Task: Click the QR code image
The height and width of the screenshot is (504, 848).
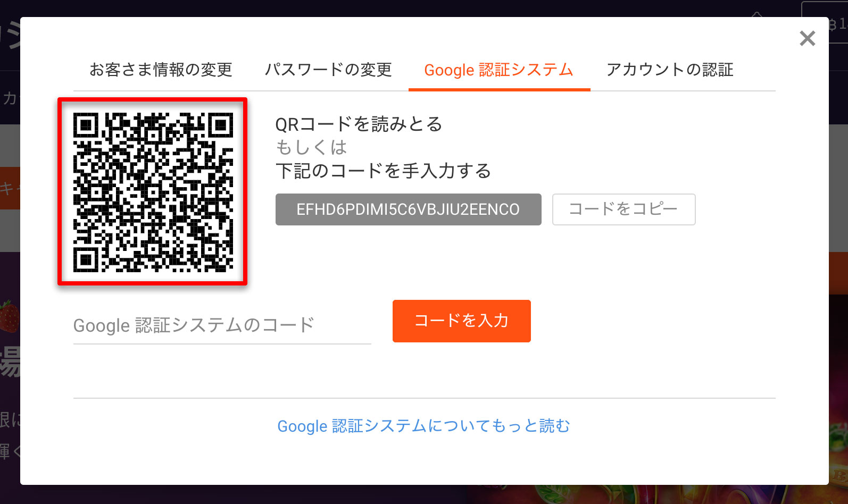Action: tap(153, 192)
